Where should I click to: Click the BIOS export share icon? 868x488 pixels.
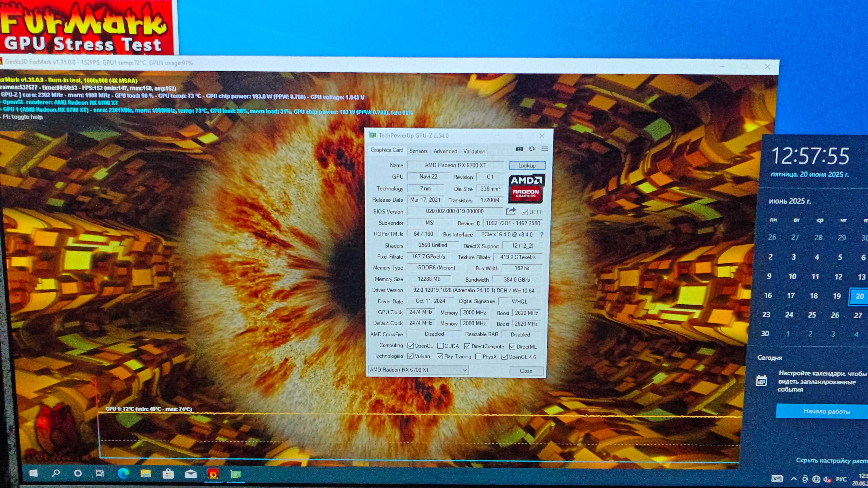(x=511, y=212)
